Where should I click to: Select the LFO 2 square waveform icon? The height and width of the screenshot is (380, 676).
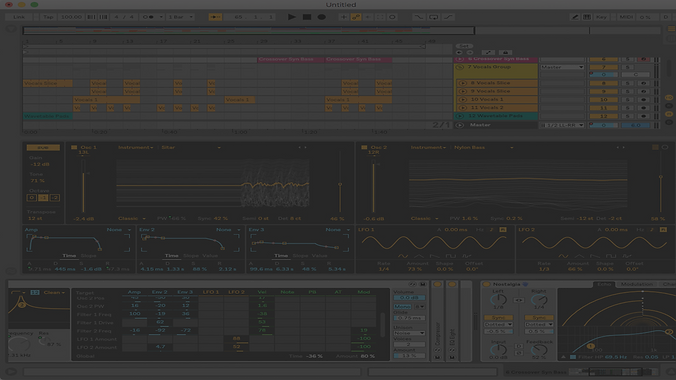611,256
